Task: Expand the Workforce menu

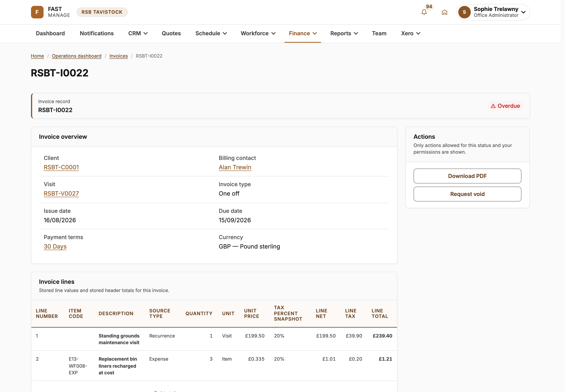Action: coord(258,33)
